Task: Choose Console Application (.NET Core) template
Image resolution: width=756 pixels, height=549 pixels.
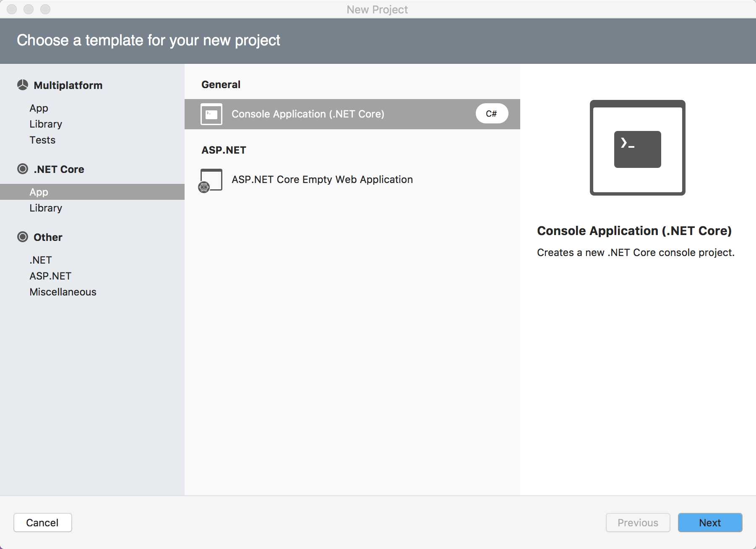Action: pos(352,114)
